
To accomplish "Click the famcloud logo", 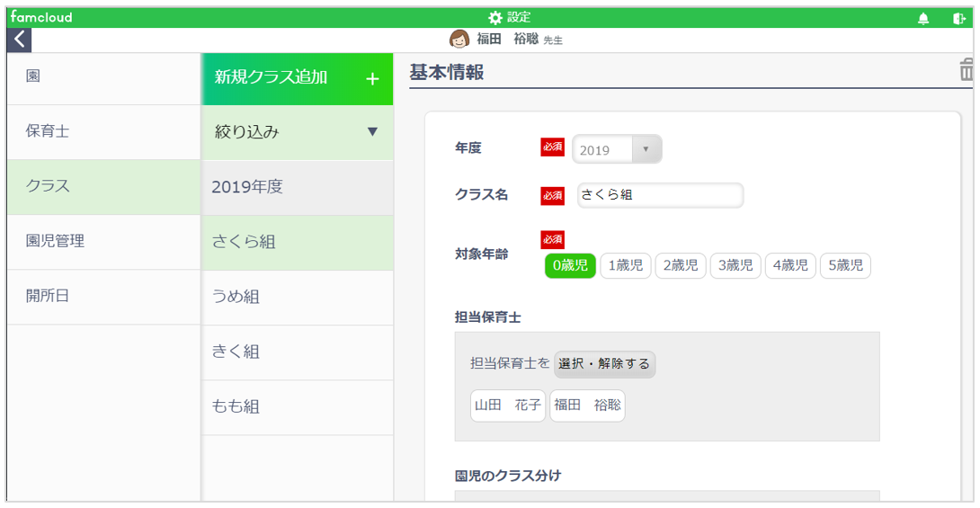I will (x=41, y=17).
